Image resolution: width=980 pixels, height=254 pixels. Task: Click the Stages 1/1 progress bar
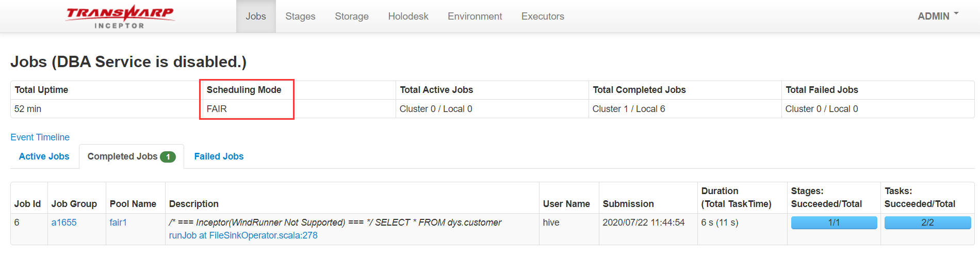pos(834,223)
